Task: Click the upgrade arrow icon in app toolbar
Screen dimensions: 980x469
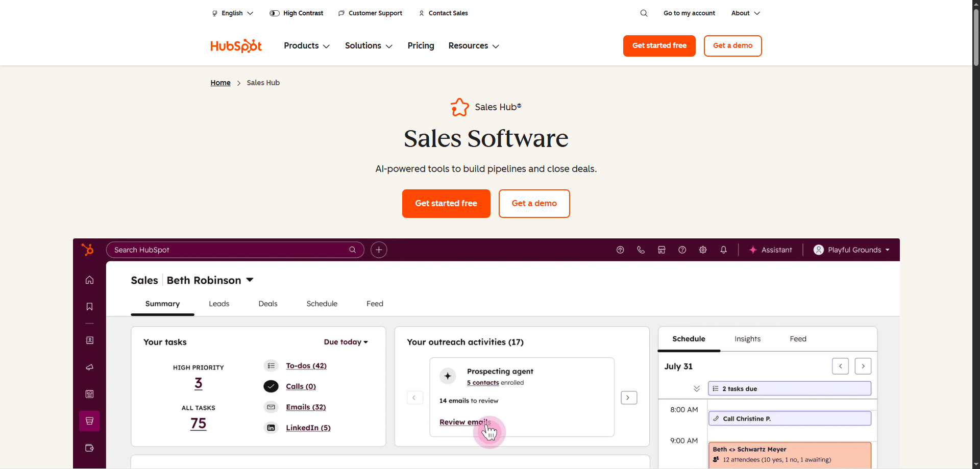Action: (x=620, y=250)
